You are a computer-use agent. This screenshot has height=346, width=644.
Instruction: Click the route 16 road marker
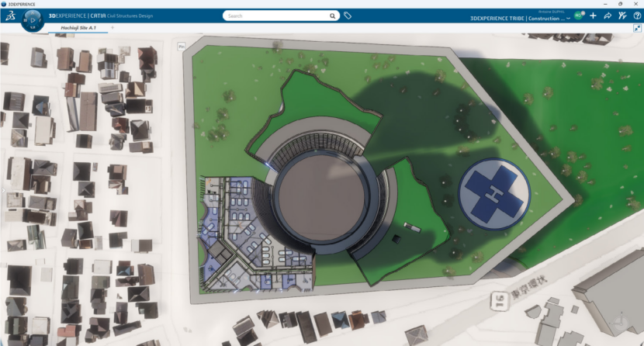(499, 301)
